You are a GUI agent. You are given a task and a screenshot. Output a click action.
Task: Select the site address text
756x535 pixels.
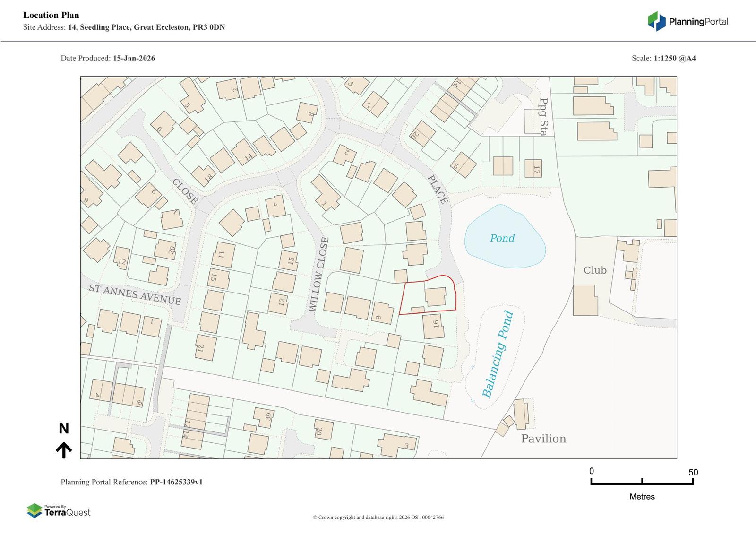pos(146,27)
